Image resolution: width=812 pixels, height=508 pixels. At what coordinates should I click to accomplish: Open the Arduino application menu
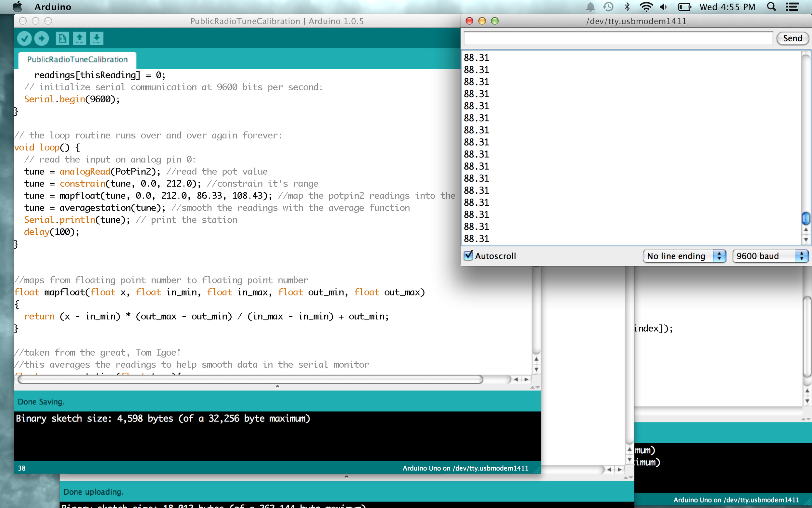point(53,7)
